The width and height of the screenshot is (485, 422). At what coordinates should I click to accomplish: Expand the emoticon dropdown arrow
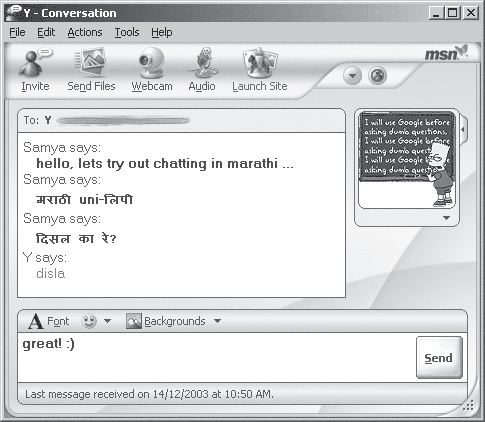click(x=107, y=321)
